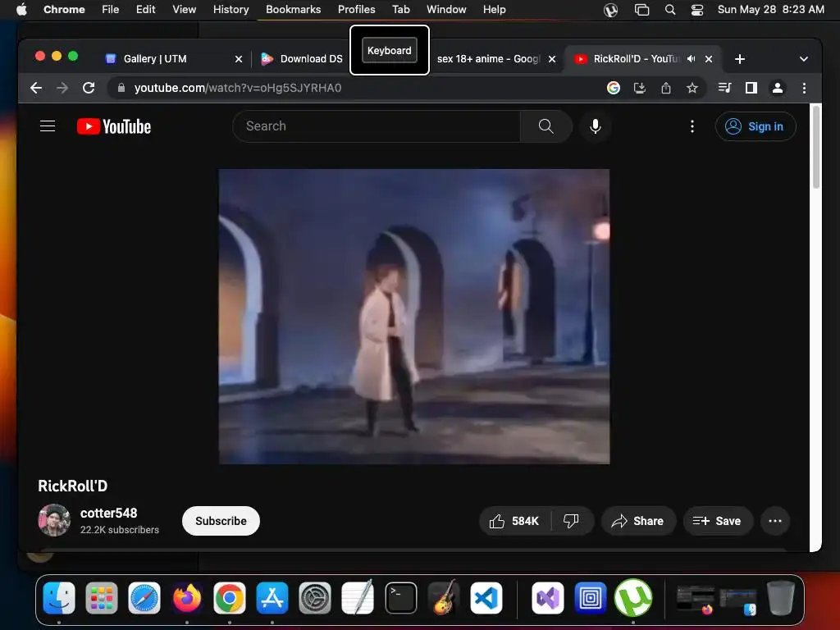Expand the tab search chevron

[x=804, y=59]
